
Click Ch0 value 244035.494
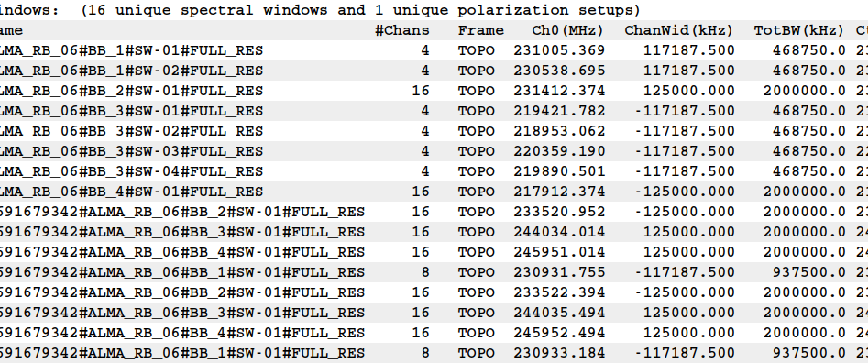pyautogui.click(x=559, y=313)
